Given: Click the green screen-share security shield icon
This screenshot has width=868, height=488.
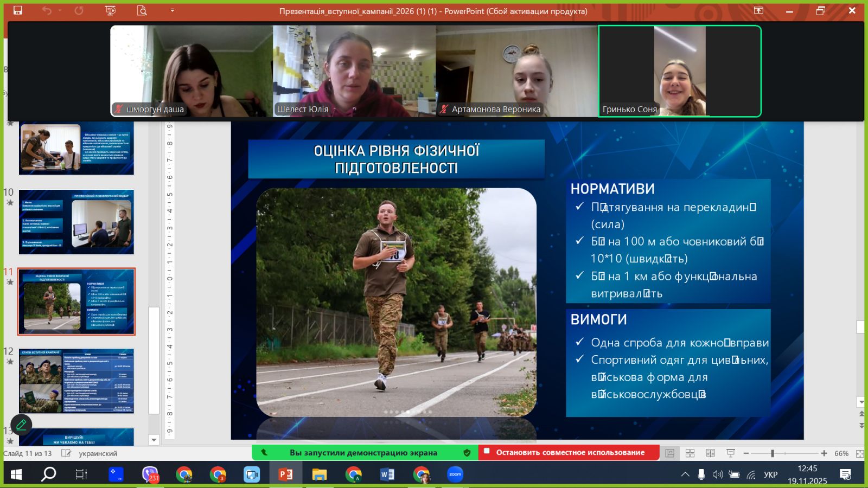Looking at the screenshot, I should click(x=467, y=453).
